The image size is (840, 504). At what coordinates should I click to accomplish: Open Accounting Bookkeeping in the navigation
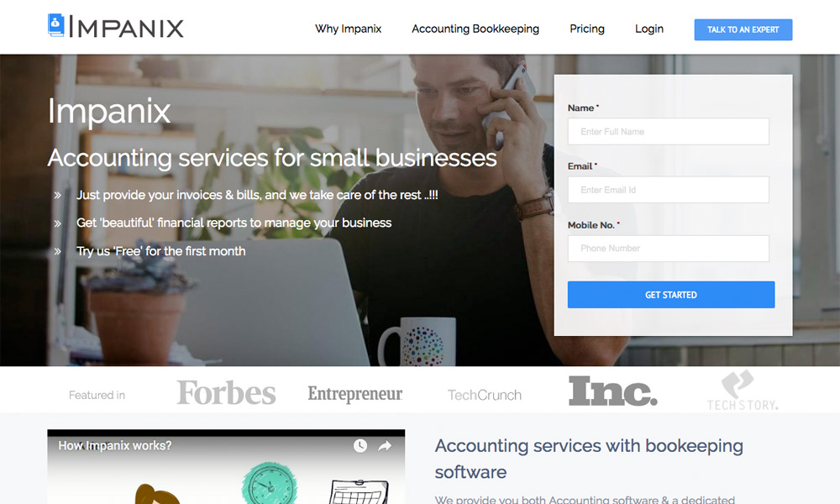click(475, 29)
